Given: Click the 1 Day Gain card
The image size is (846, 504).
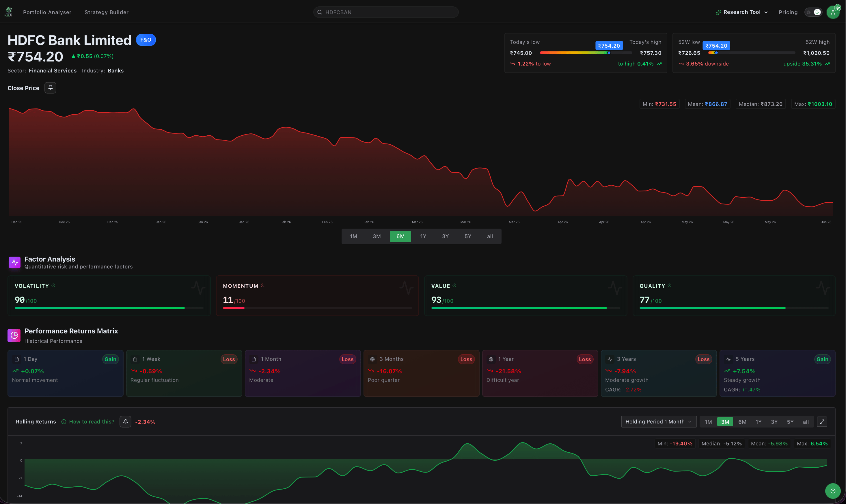Looking at the screenshot, I should [x=66, y=373].
